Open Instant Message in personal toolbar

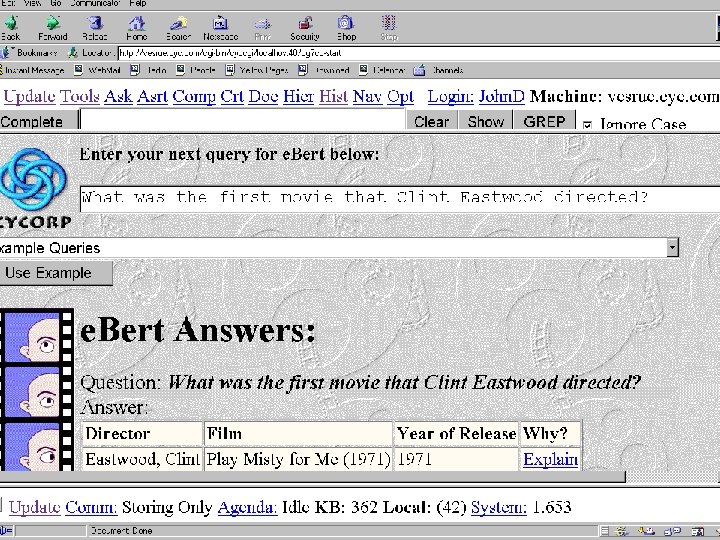(x=32, y=70)
